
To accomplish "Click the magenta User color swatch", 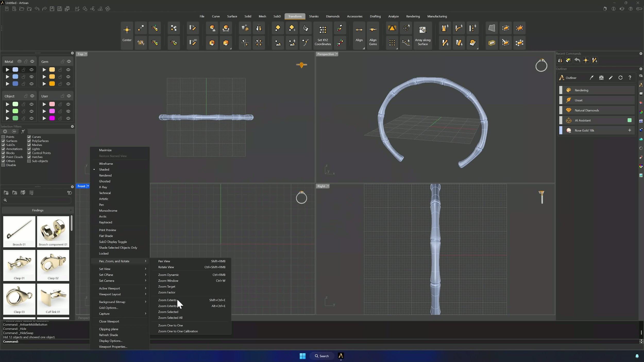I will click(x=52, y=118).
